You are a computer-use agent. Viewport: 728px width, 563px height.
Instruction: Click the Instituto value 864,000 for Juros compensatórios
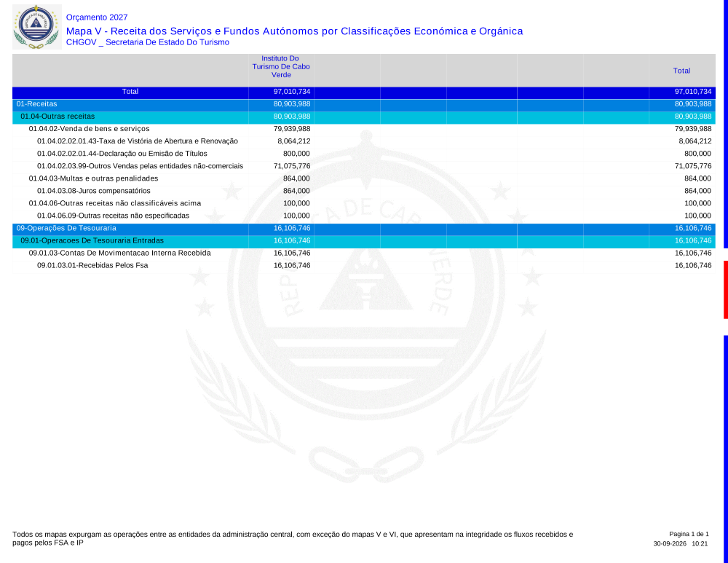point(296,191)
